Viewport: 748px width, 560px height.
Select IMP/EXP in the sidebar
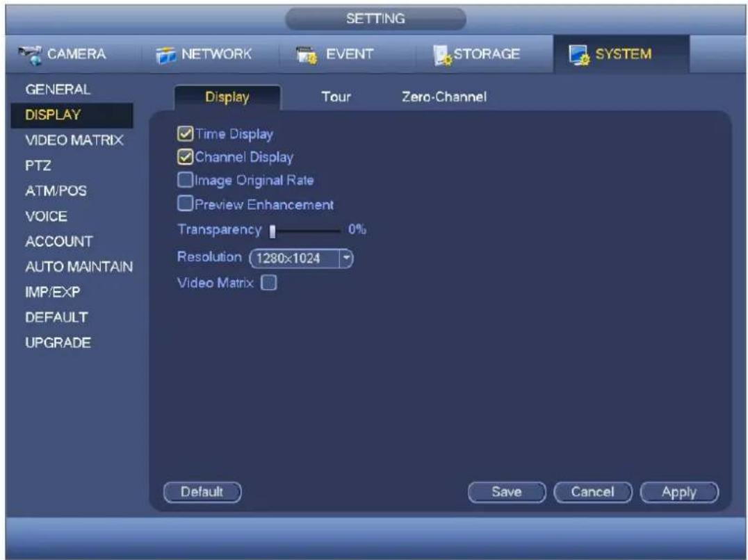click(x=52, y=292)
